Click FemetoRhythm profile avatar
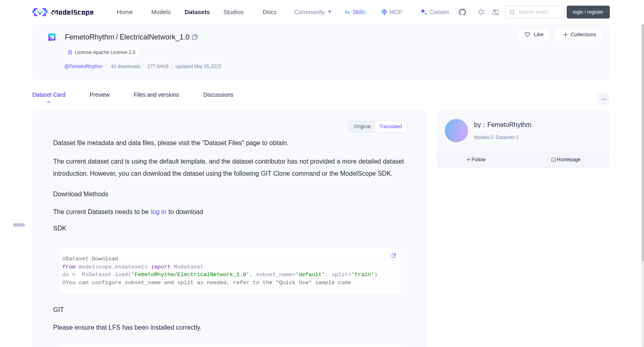 pos(456,131)
